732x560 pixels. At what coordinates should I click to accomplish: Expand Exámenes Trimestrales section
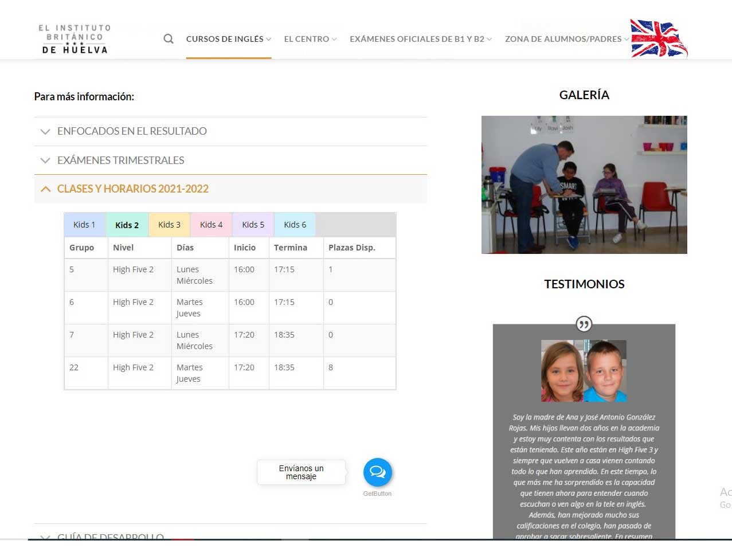click(230, 160)
